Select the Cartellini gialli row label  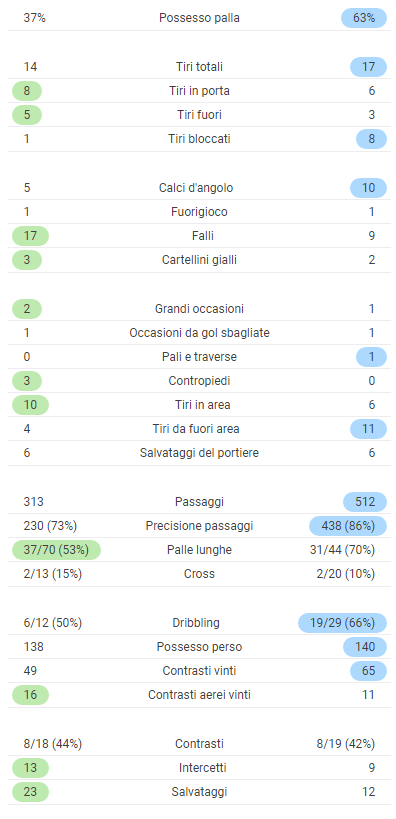199,260
